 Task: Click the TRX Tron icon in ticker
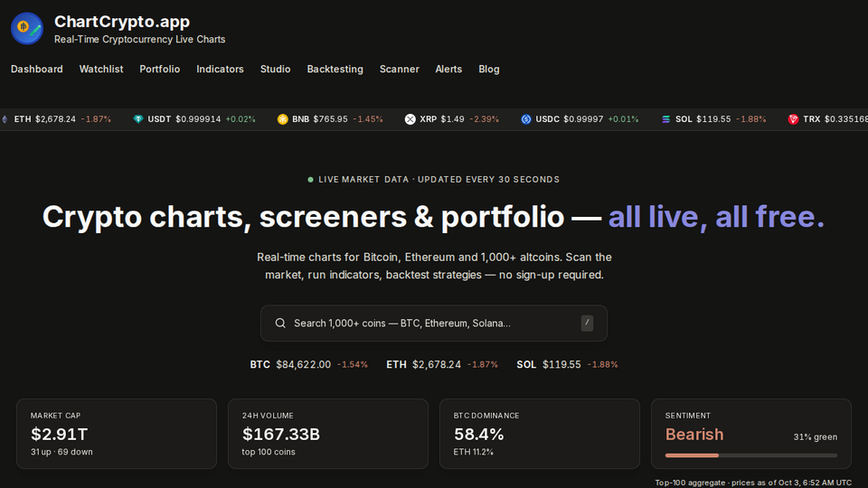793,119
